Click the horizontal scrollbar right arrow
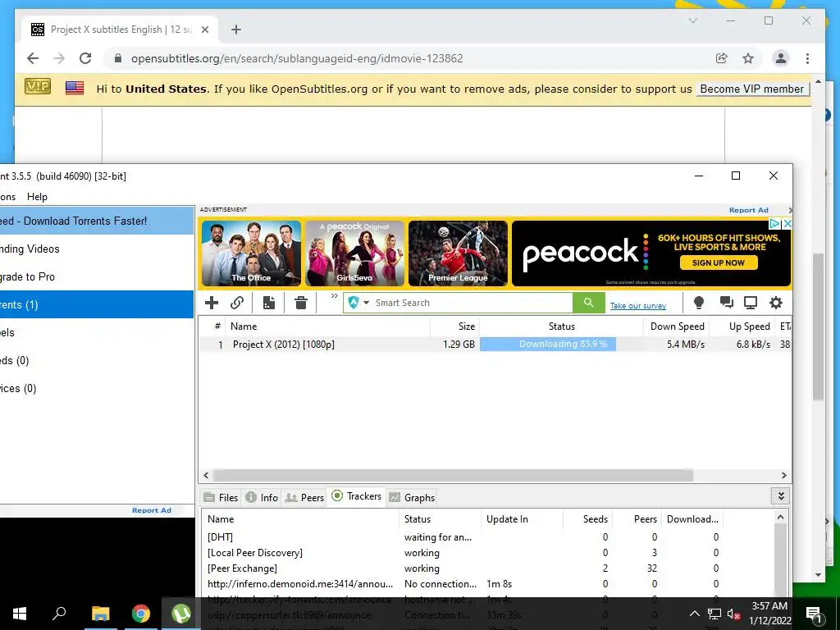 [783, 475]
